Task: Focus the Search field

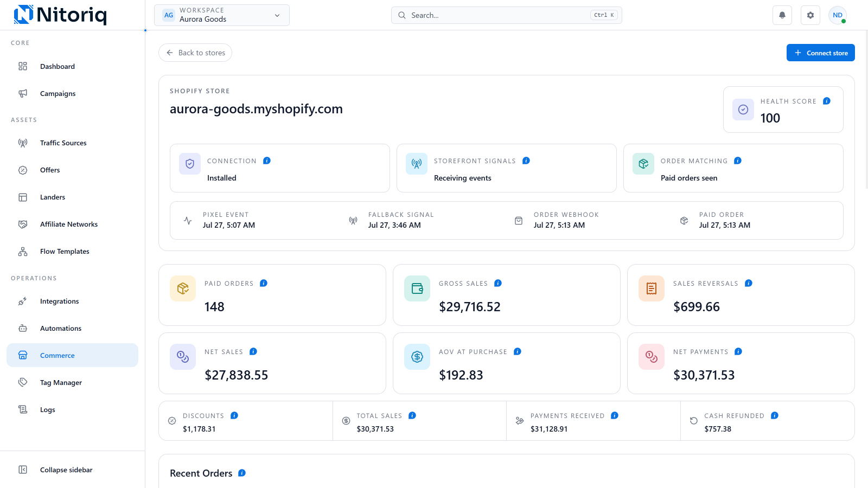Action: (507, 15)
